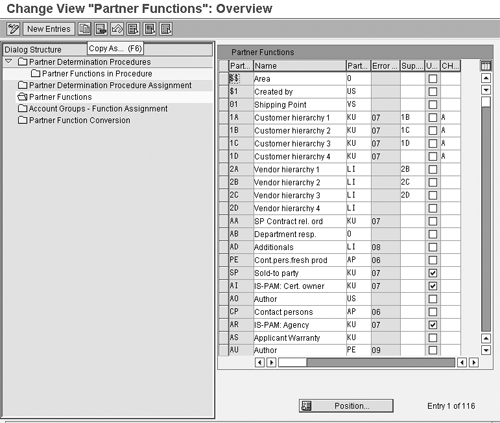Uncheck the checkbox for IS-PAM: Agency
500x423 pixels.
(x=433, y=325)
